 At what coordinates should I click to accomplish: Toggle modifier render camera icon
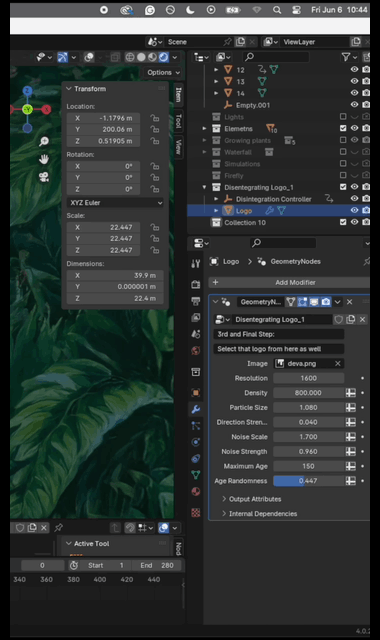tap(326, 302)
